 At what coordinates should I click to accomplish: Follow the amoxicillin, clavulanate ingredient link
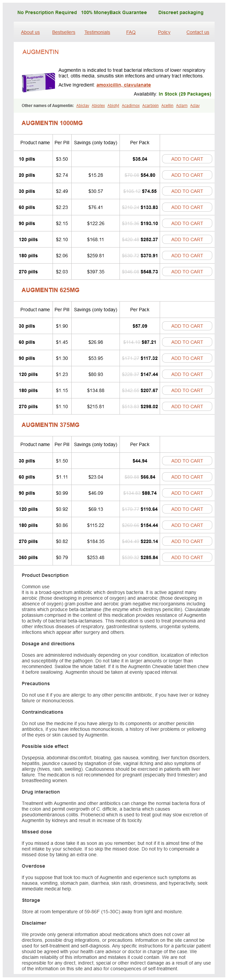124,85
